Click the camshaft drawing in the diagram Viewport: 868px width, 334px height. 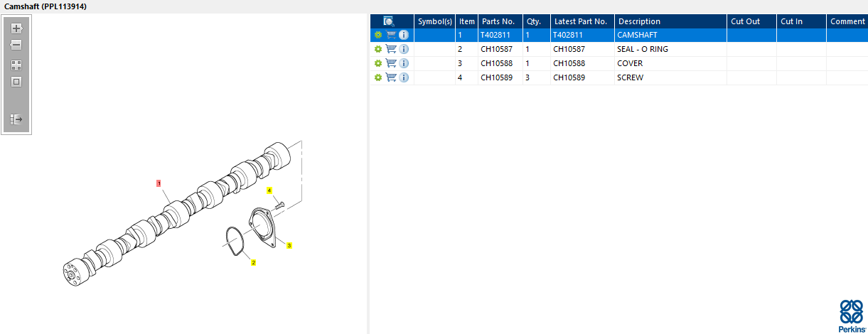(x=178, y=213)
